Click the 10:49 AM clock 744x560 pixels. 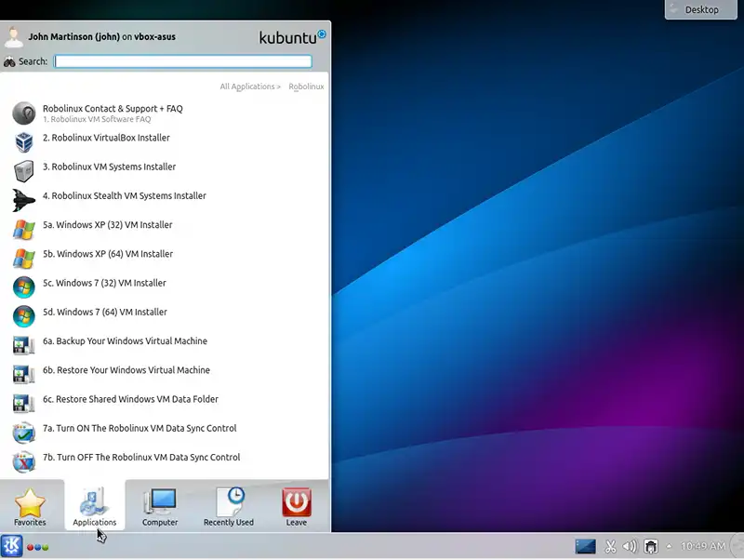tap(703, 546)
